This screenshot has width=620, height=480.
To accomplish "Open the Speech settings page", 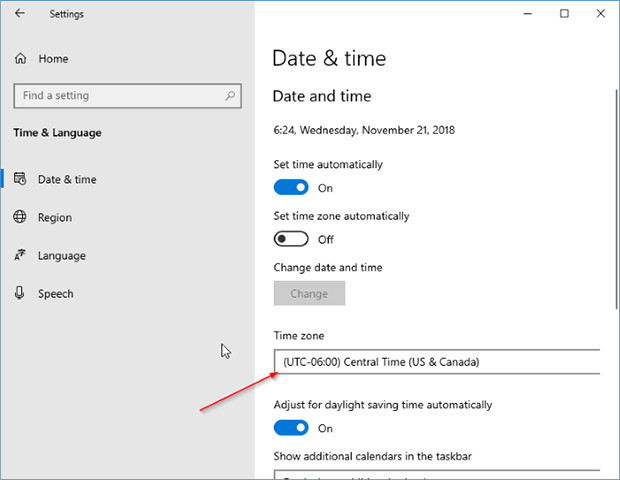I will click(x=55, y=294).
